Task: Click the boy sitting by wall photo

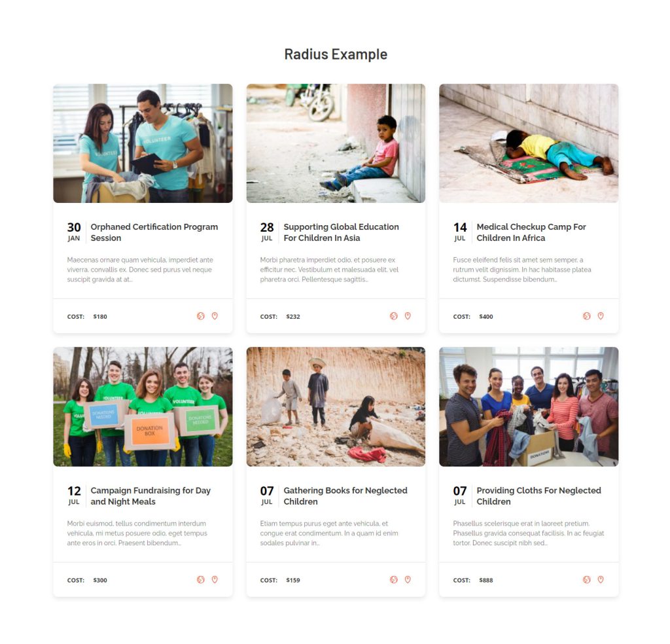Action: click(x=336, y=143)
